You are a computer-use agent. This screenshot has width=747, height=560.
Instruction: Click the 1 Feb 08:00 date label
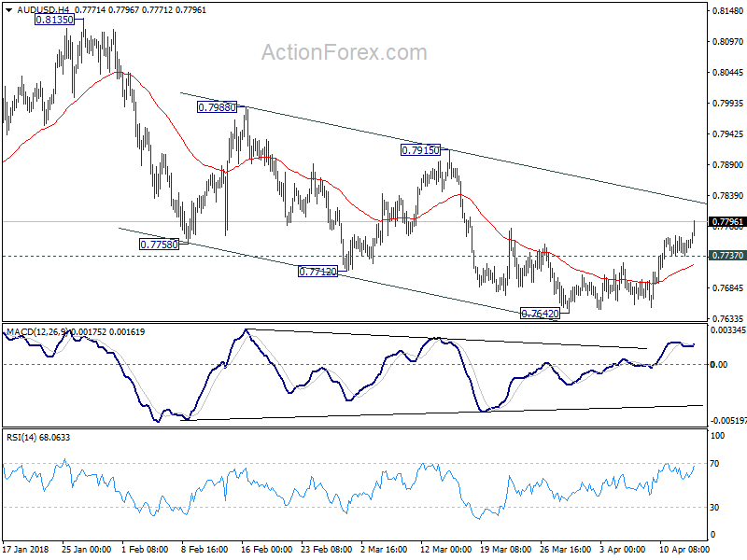tap(145, 549)
